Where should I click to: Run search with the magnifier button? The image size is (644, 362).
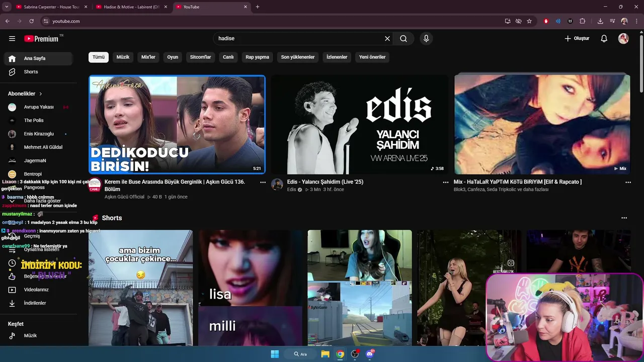click(x=404, y=39)
